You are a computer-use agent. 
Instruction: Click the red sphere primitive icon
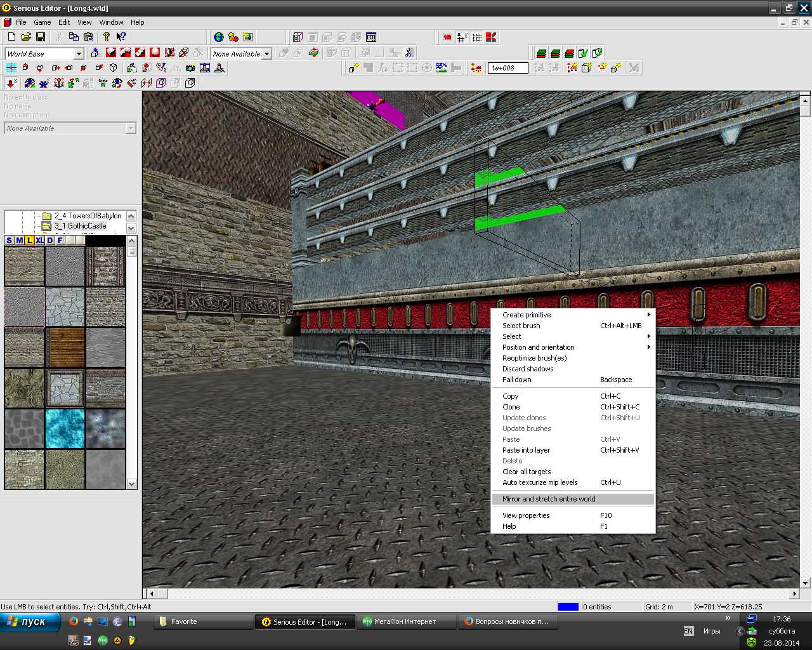[154, 53]
